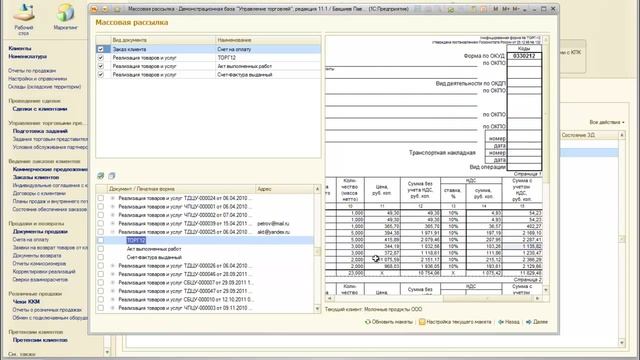
Task: Click the 0330212 code cell in the preview
Action: click(x=524, y=56)
